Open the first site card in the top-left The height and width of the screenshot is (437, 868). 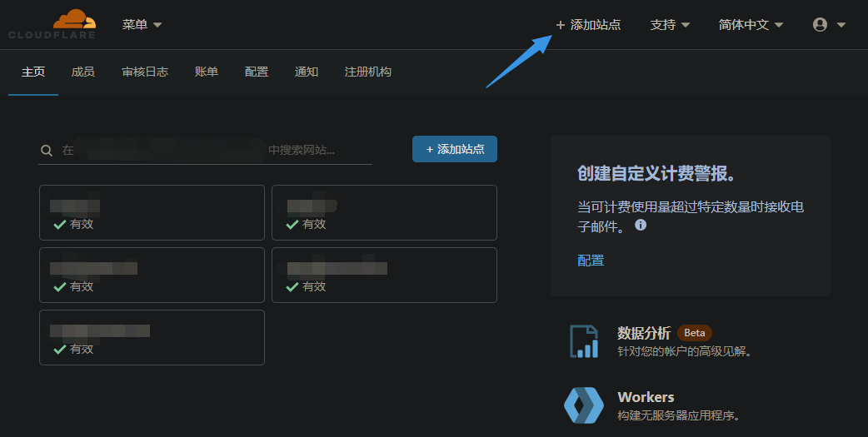point(152,212)
